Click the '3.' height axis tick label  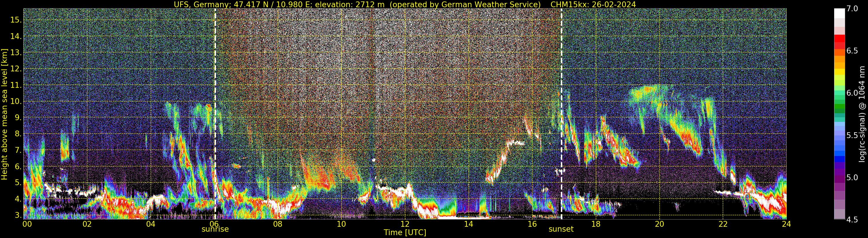[x=18, y=215]
